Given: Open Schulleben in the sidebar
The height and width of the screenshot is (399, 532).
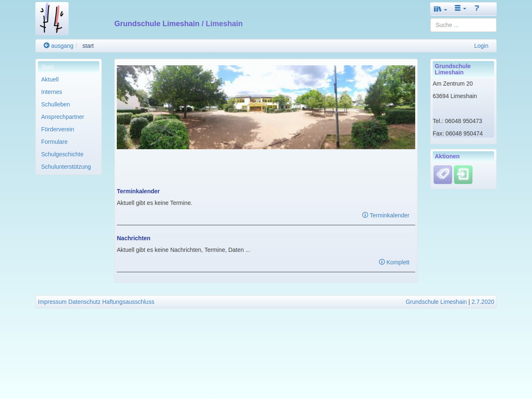Looking at the screenshot, I should [x=55, y=104].
